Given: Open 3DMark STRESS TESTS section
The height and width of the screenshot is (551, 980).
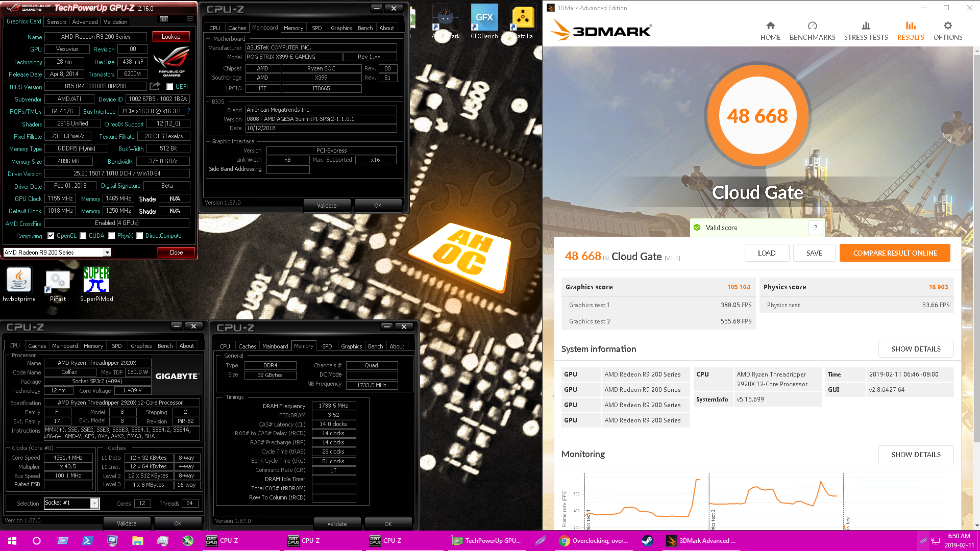Looking at the screenshot, I should (x=866, y=31).
